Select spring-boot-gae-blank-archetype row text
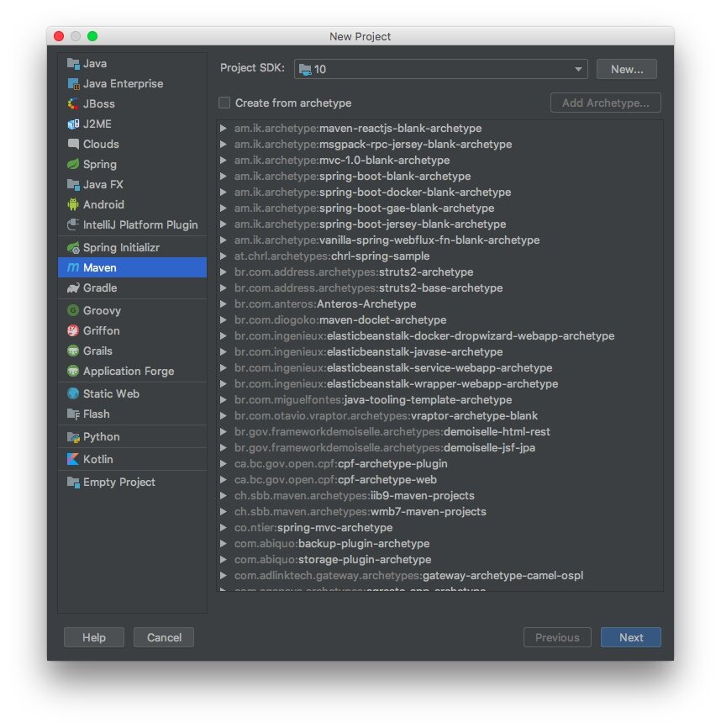 pos(364,208)
